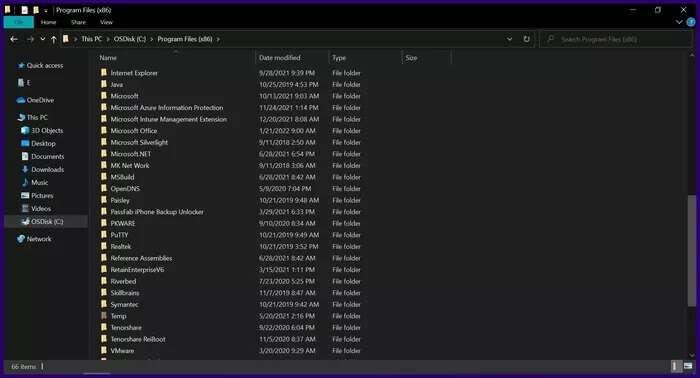The height and width of the screenshot is (378, 700).
Task: Click the Search Program Files (x86) box
Action: (x=617, y=39)
